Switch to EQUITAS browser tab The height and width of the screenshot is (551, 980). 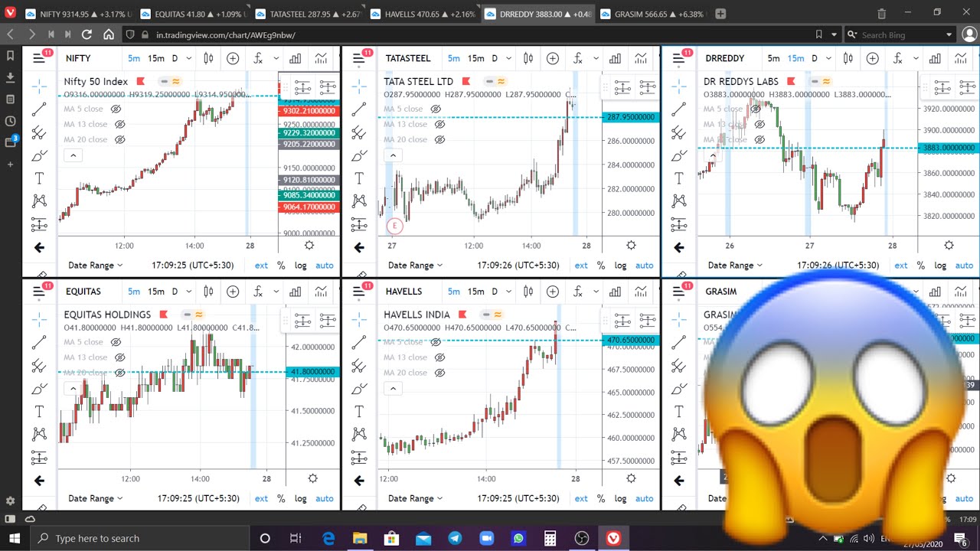pyautogui.click(x=191, y=14)
